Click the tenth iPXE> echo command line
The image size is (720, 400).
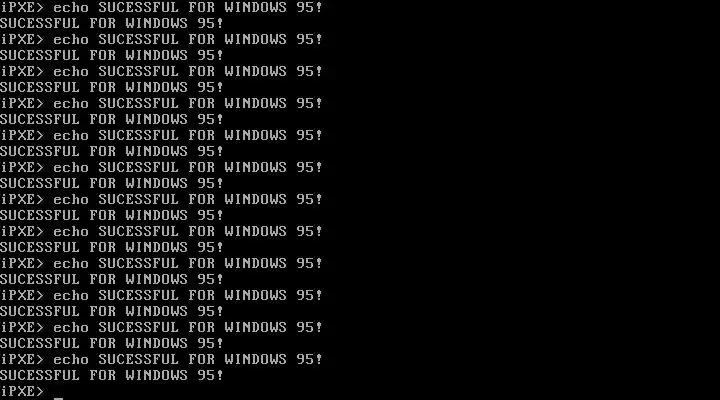162,295
